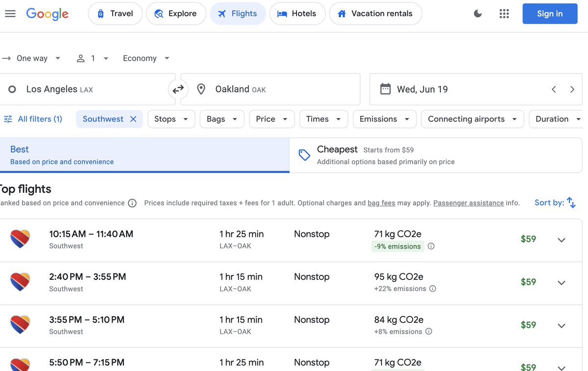Select the 3:55 PM – 5:10 PM flight
Screen dimensions: 588x371
(x=291, y=326)
